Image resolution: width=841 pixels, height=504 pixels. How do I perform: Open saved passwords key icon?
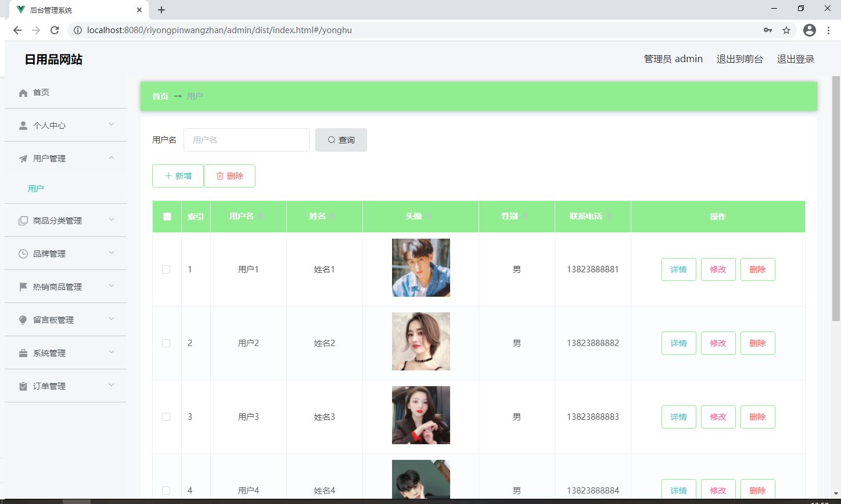click(768, 30)
